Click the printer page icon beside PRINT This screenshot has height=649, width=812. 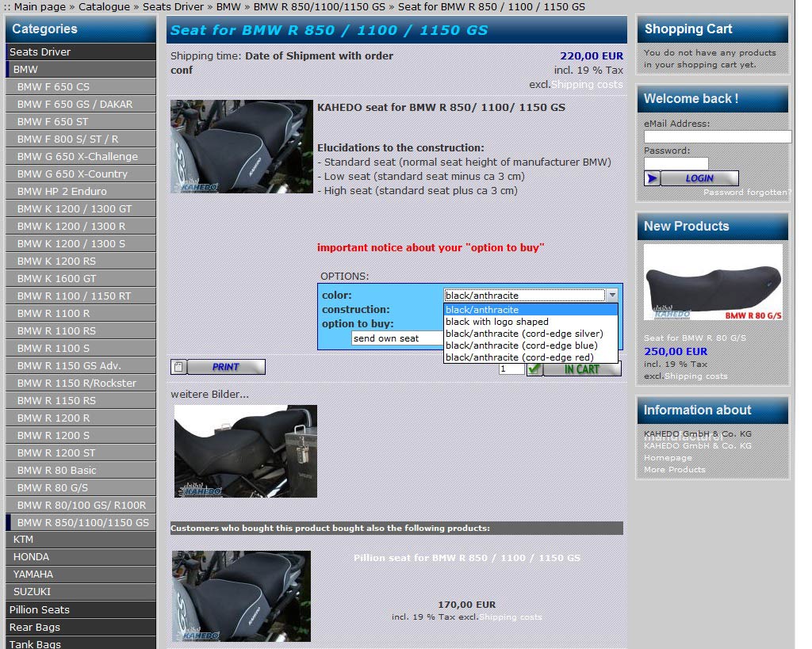(179, 367)
